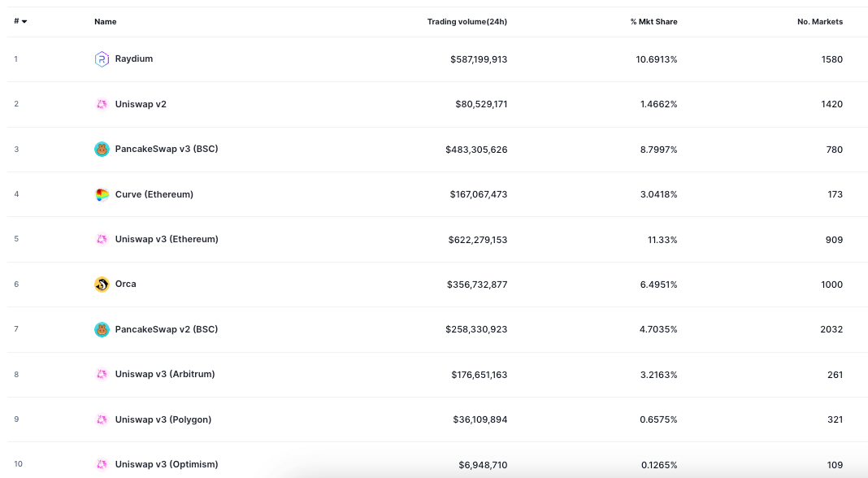Screen dimensions: 868x478
Task: Select the volume value $622,279,153
Action: [478, 240]
